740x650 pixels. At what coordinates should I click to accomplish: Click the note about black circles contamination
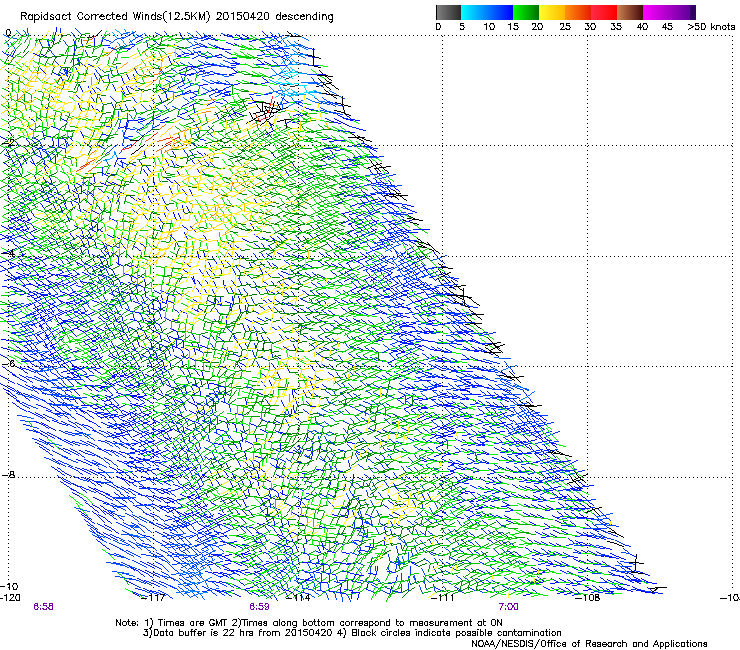(x=448, y=633)
